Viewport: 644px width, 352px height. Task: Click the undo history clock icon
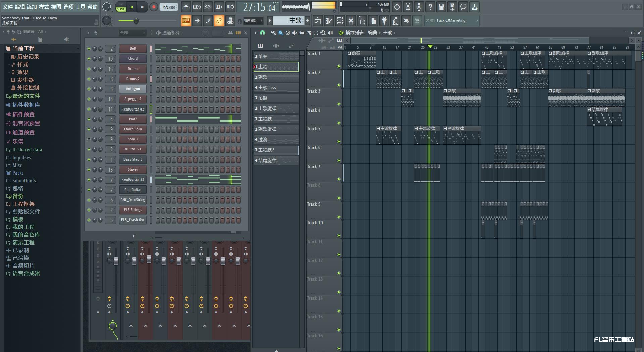(x=397, y=7)
